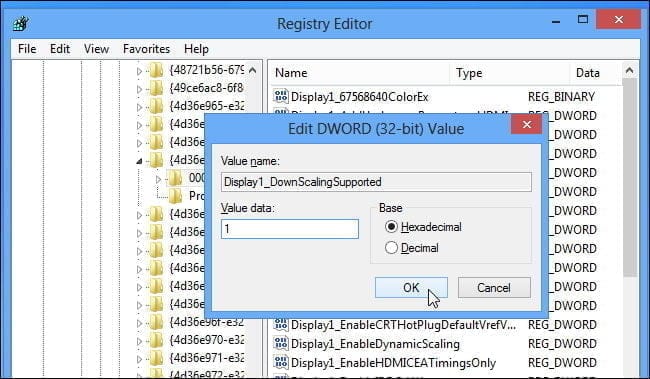Select the Display1_67568640ColorEx binary value icon
The image size is (650, 379).
(x=281, y=96)
